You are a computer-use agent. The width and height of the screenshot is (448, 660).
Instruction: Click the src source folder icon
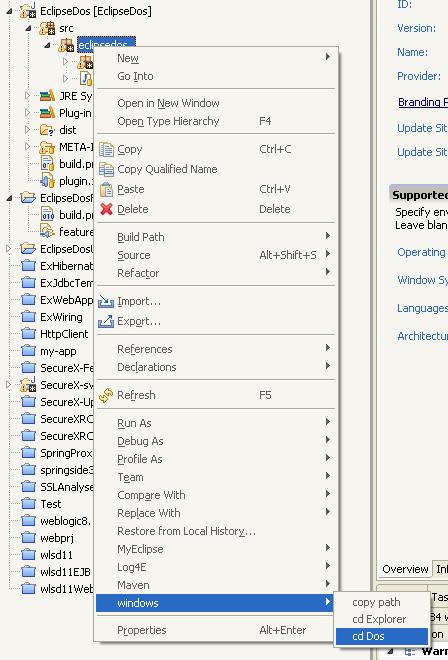[47, 28]
